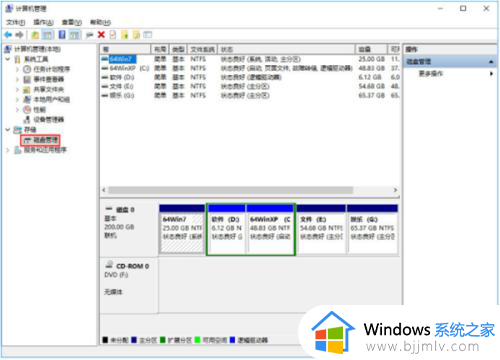Collapse the 系统工具 tree node
This screenshot has width=500, height=360.
tap(8, 59)
